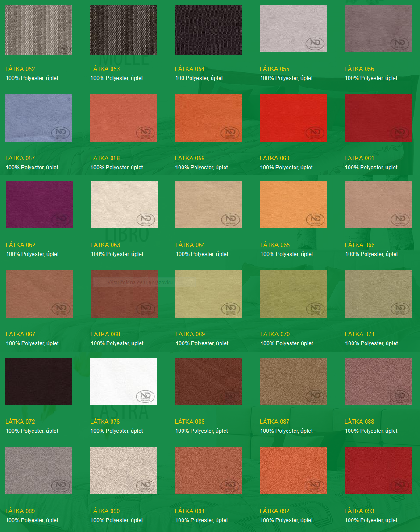Click the 'LÁTKA 088' fabric name
420x532 pixels.
[x=359, y=422]
